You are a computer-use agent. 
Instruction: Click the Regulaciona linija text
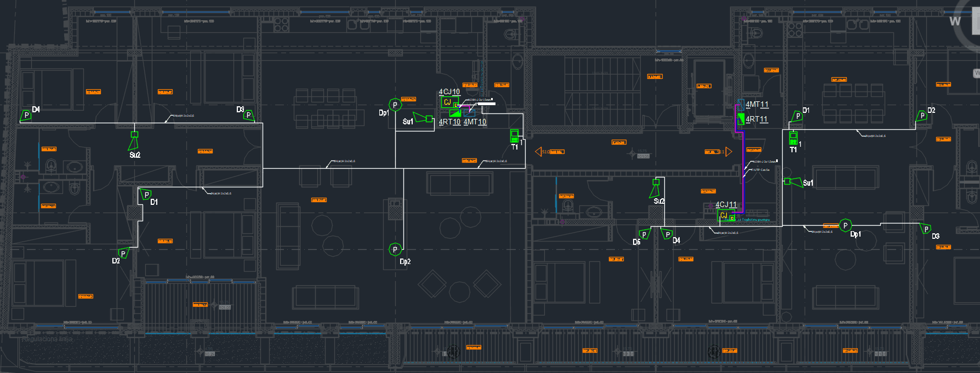[x=47, y=339]
